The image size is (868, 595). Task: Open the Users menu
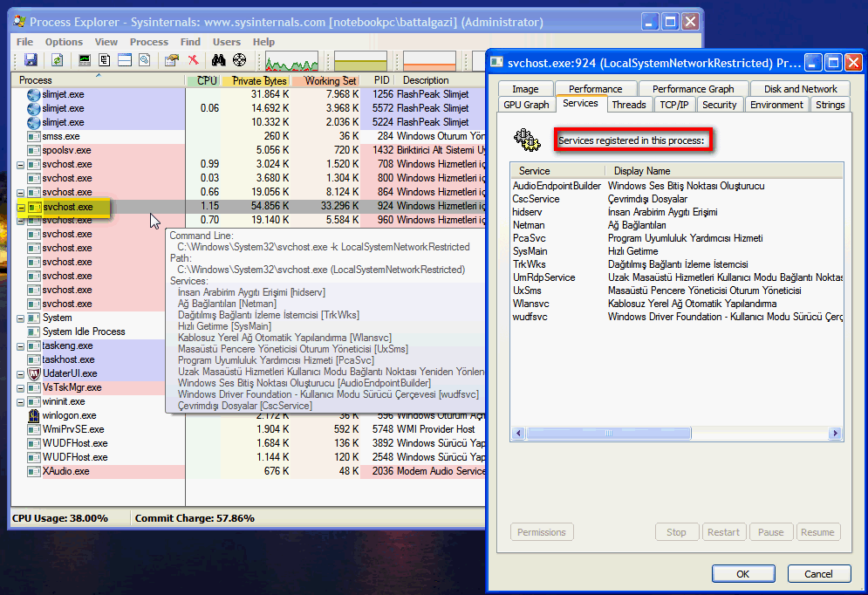227,42
